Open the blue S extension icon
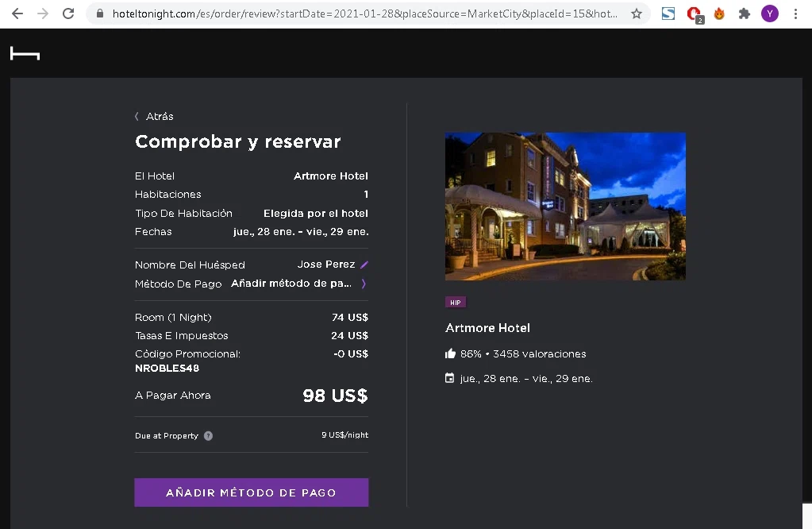The height and width of the screenshot is (529, 812). tap(668, 14)
